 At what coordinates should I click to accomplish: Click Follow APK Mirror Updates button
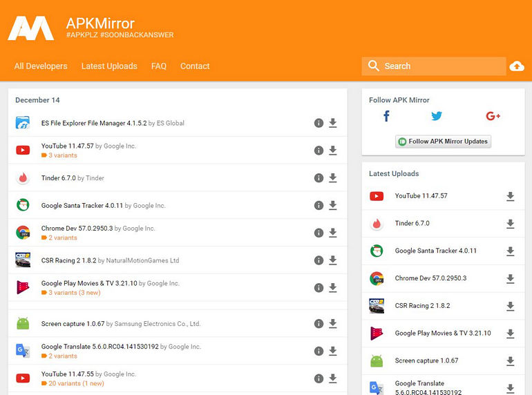(x=443, y=142)
